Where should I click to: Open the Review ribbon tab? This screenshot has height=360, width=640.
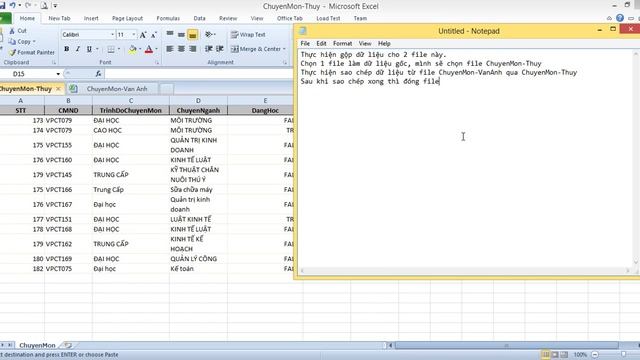pos(228,18)
